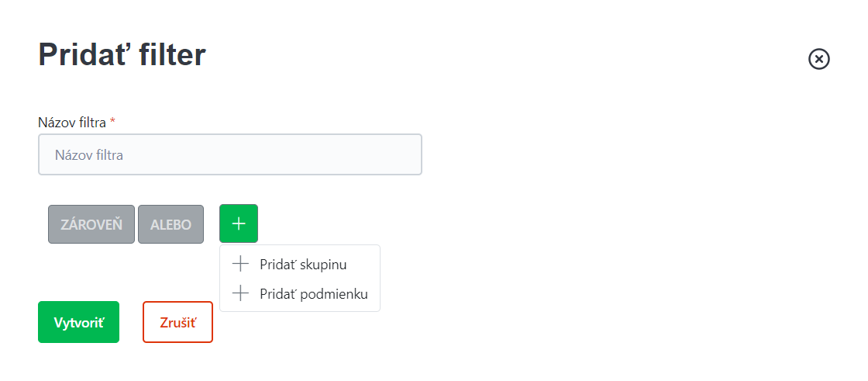The image size is (868, 381).
Task: Click the Zrušiť button
Action: (x=177, y=322)
